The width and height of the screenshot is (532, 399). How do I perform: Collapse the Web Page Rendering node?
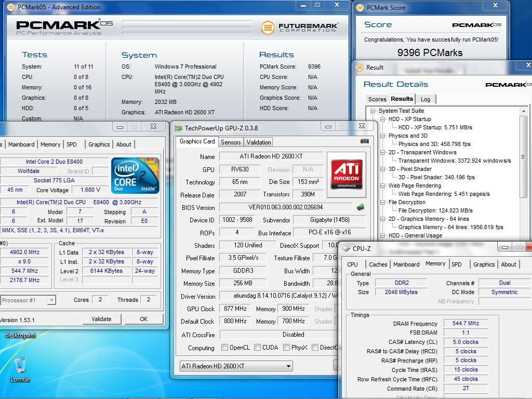pyautogui.click(x=383, y=185)
